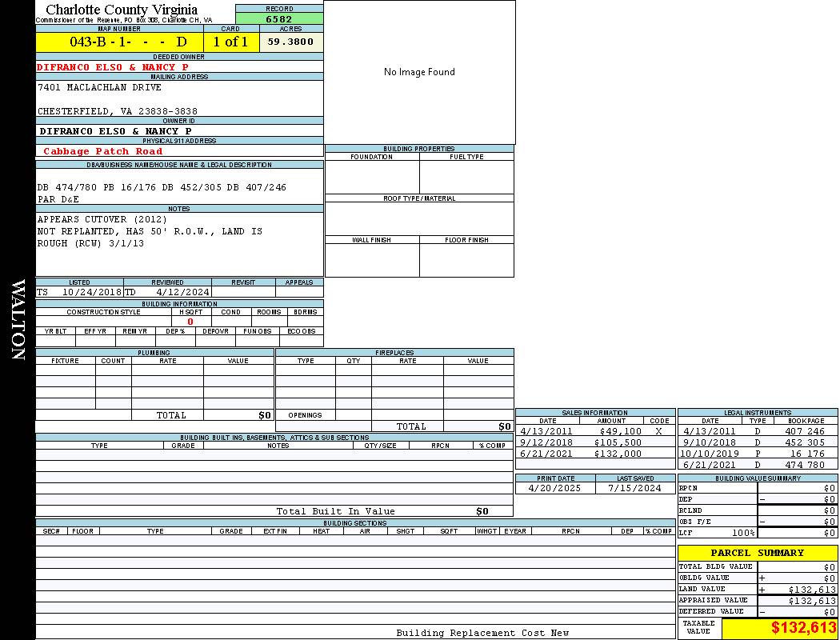Select the print date 4/20/2025

555,488
